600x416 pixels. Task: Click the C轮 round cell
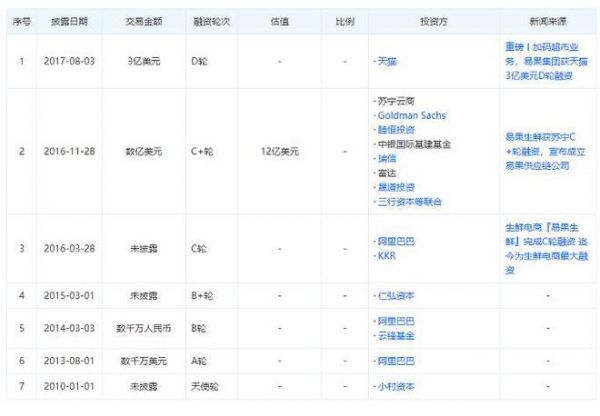[199, 249]
